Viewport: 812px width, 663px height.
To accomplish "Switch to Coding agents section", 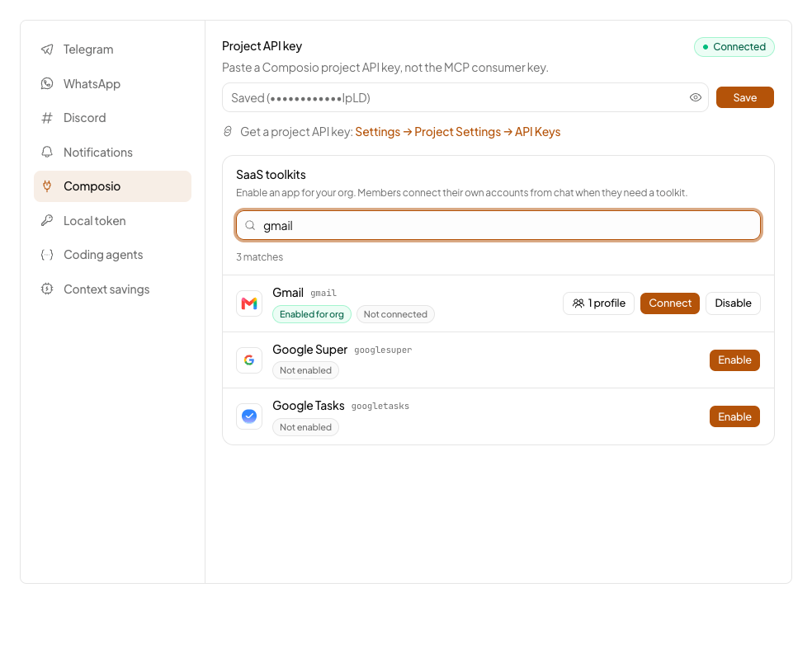I will coord(113,255).
